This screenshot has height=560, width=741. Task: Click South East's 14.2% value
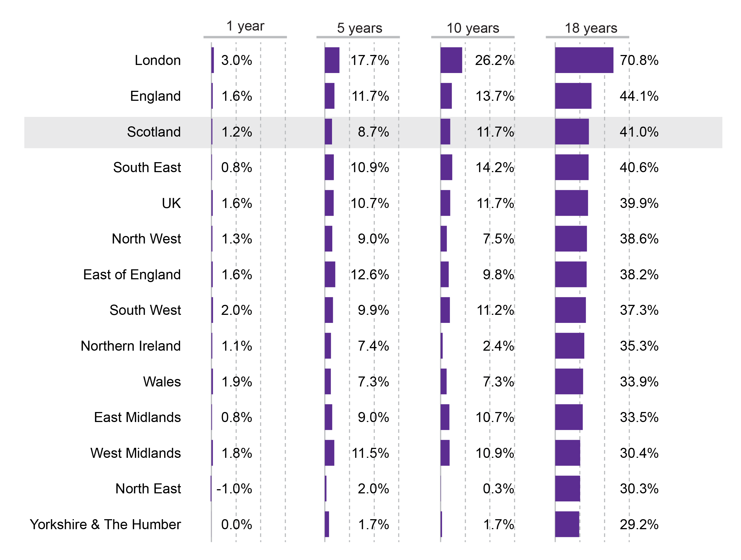tap(495, 168)
